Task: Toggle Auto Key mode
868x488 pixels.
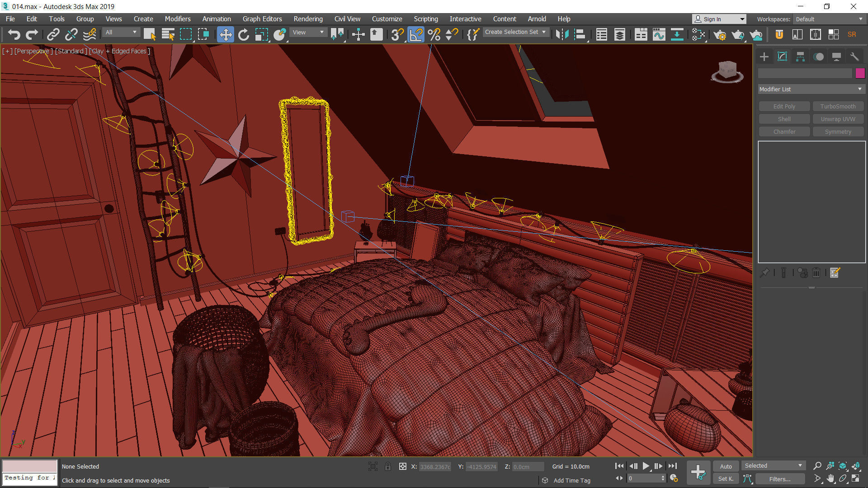Action: click(726, 466)
